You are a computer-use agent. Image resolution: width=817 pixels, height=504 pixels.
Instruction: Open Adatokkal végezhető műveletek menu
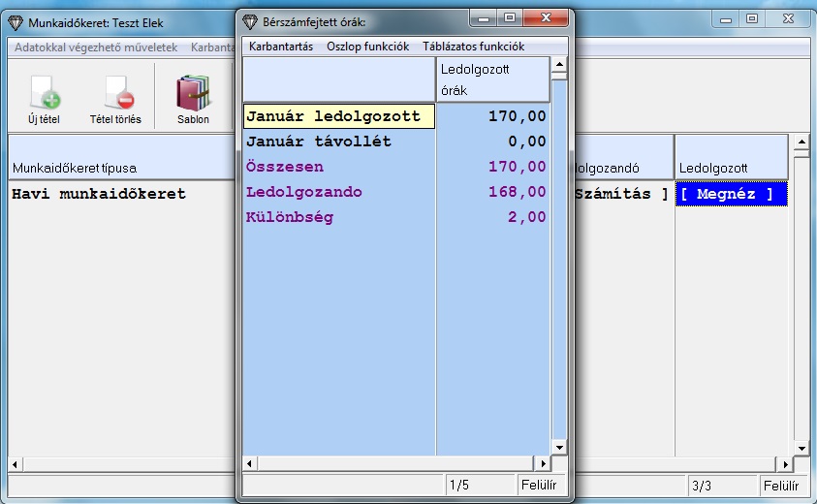[x=96, y=47]
